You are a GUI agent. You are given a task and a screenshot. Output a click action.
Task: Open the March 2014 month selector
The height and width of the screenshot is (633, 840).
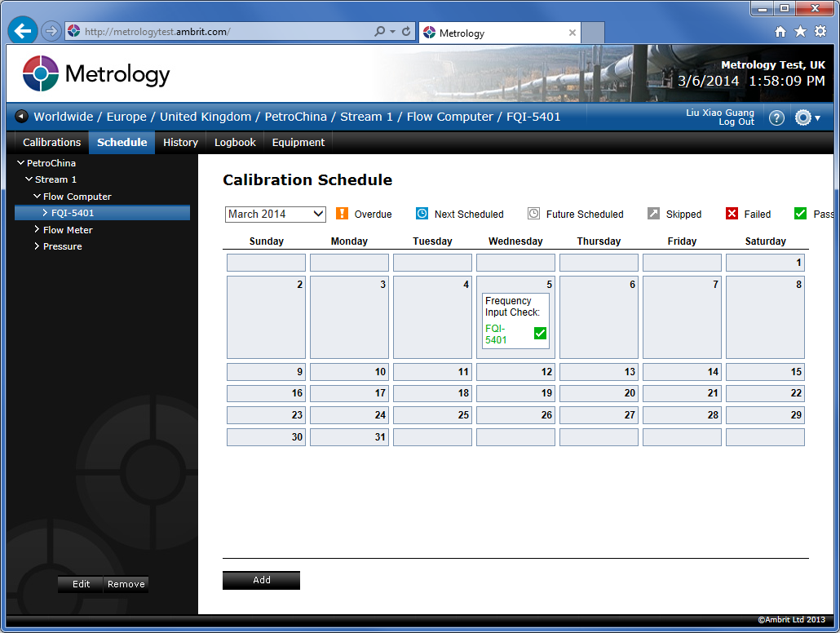point(275,214)
